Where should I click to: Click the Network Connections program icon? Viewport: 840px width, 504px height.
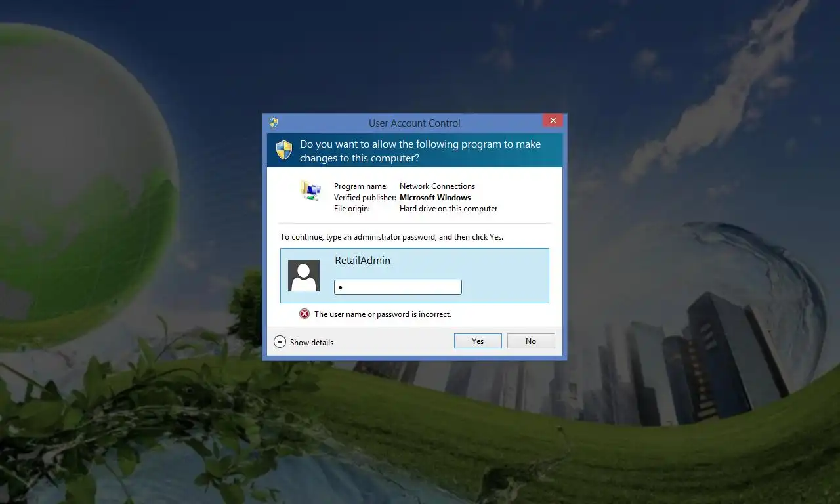click(310, 190)
